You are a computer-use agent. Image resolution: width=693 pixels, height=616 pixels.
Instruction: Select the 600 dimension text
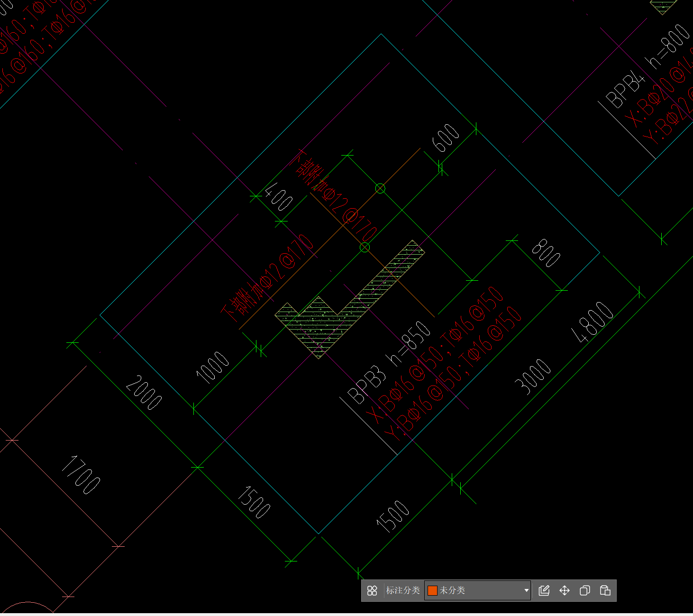click(446, 138)
